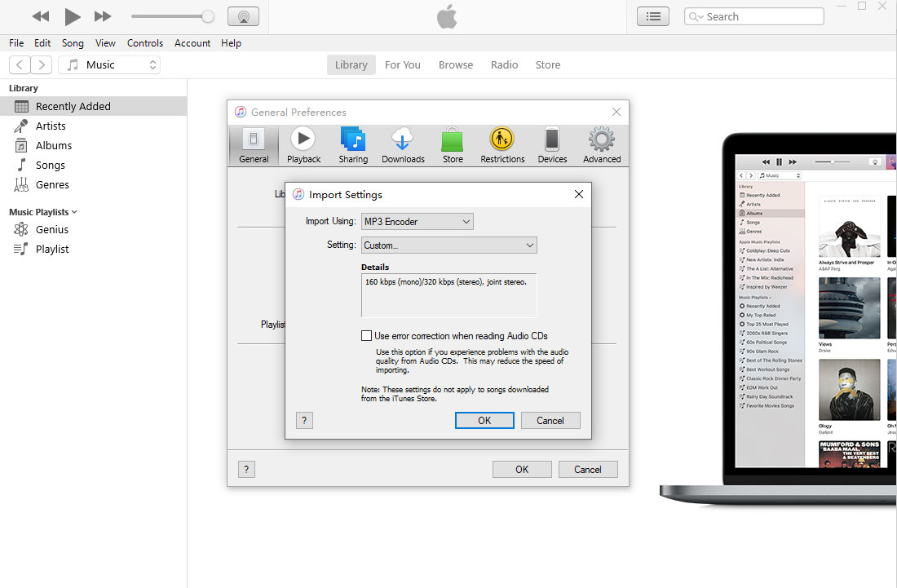Select the General preferences icon
Image resolution: width=897 pixels, height=588 pixels.
pos(254,146)
